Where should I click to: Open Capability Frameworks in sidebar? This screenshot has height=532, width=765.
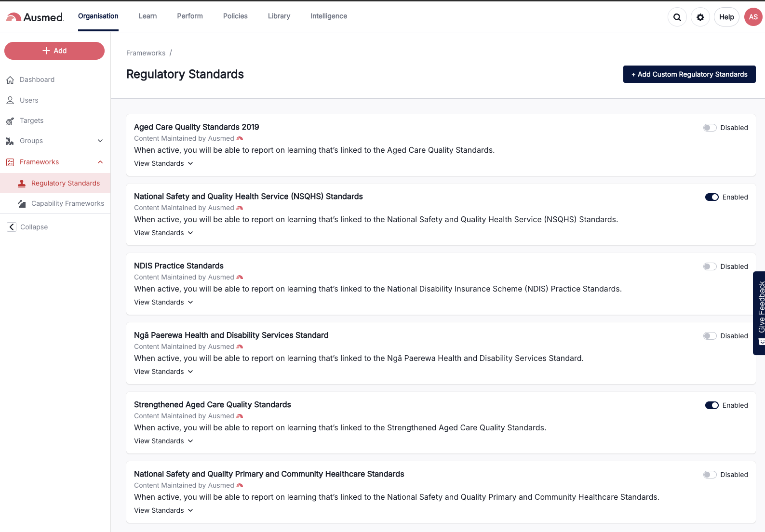point(67,203)
